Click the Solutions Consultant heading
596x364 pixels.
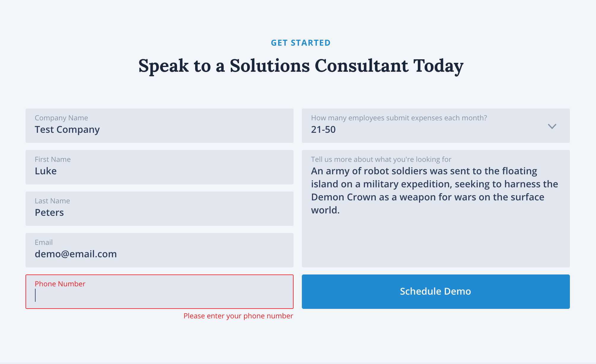(301, 66)
